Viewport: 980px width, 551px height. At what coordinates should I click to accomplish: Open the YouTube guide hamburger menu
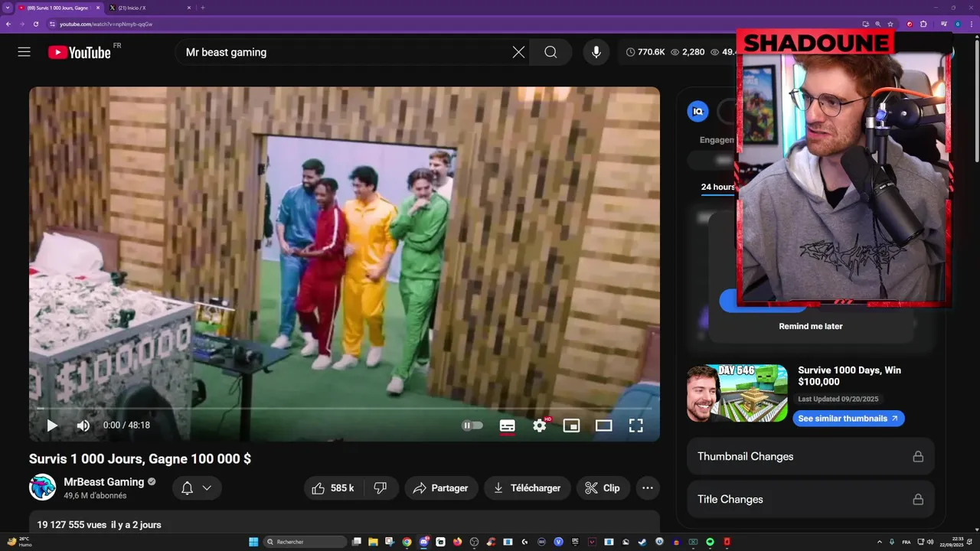(x=24, y=52)
